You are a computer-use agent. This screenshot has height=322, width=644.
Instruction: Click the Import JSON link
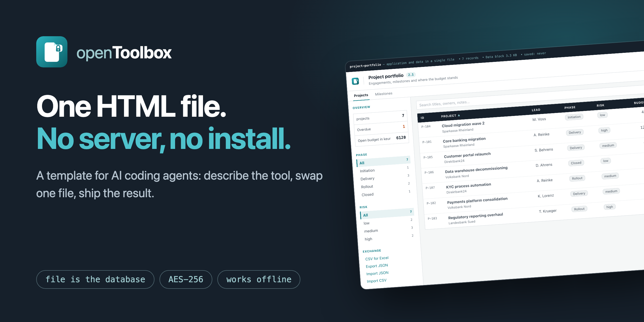point(377,273)
